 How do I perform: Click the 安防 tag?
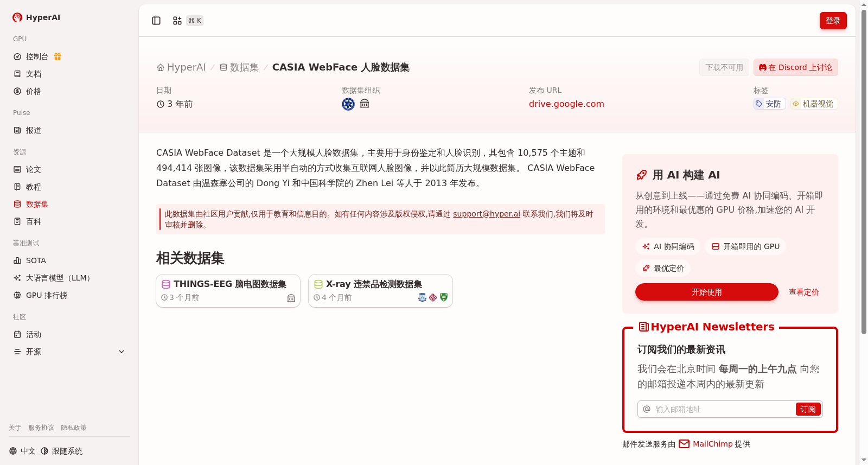click(769, 104)
